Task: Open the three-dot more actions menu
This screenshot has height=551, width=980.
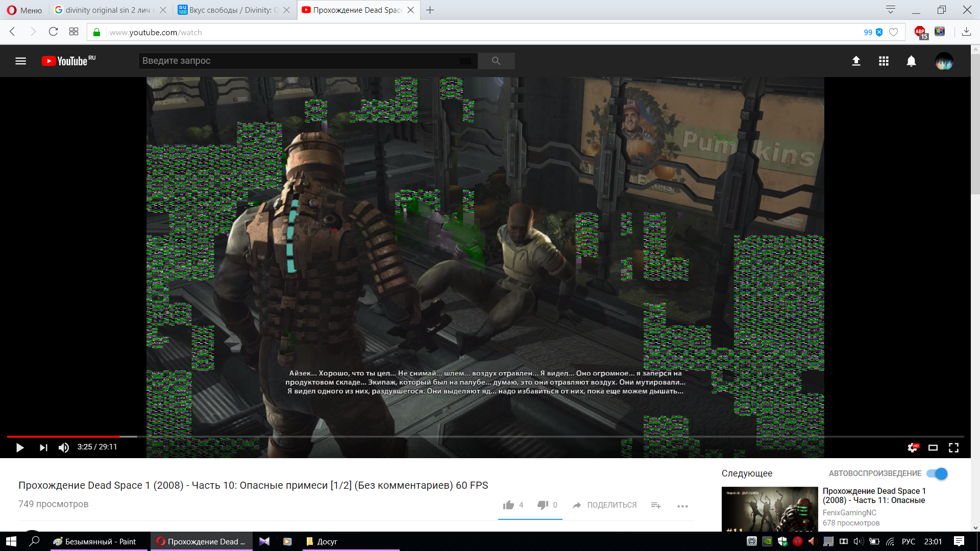Action: [x=682, y=506]
